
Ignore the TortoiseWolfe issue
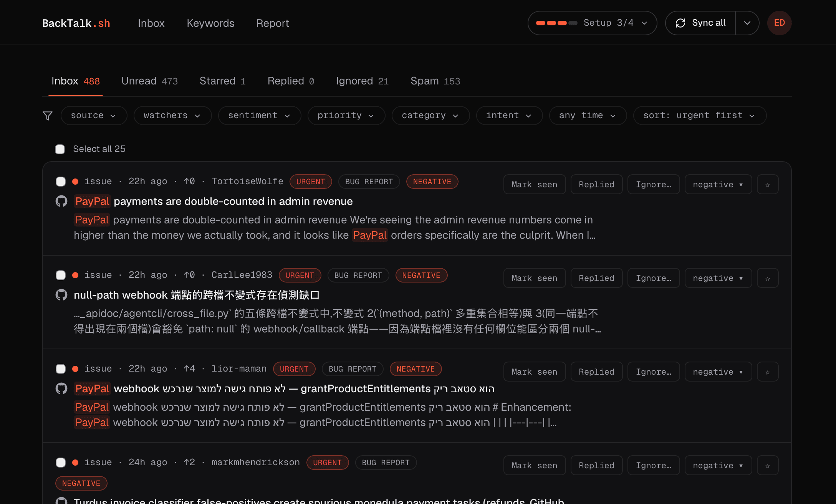(x=654, y=185)
